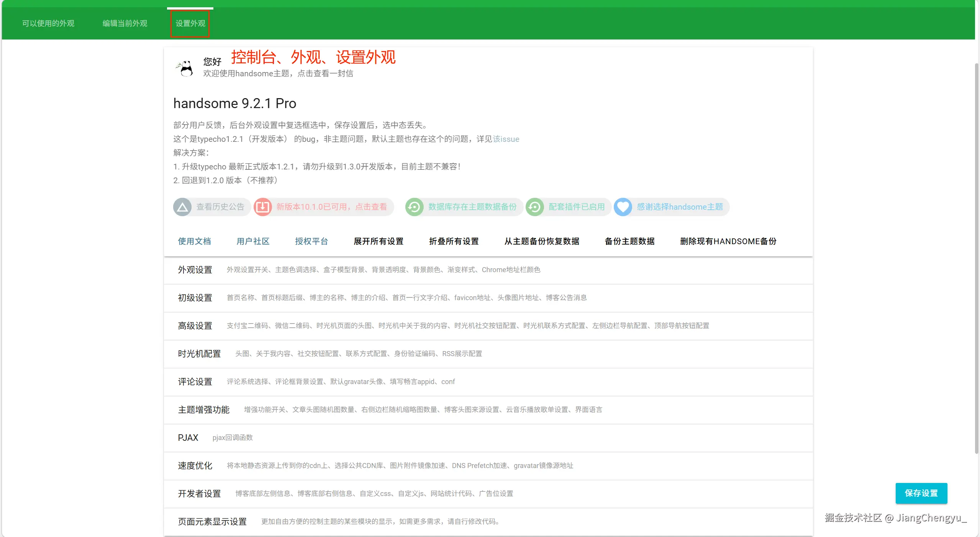Expand the 高级设置 section
Viewport: 980px width, 537px height.
(x=195, y=326)
